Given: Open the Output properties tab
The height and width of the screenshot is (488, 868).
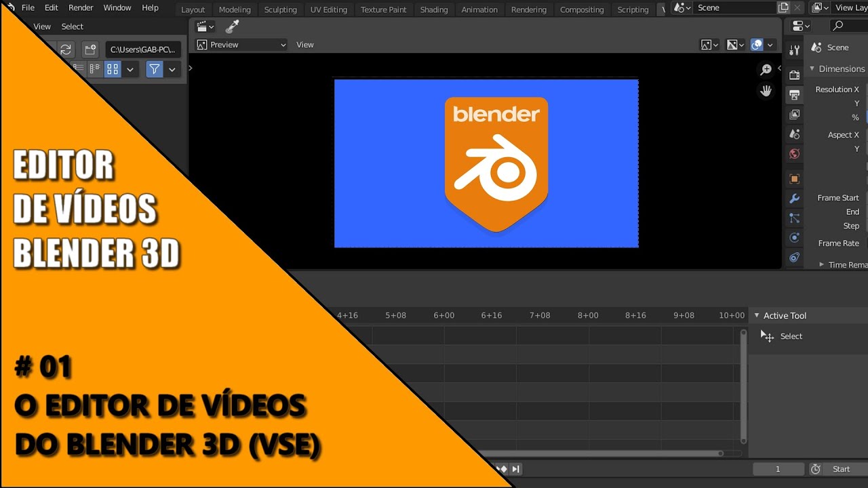Looking at the screenshot, I should 795,95.
